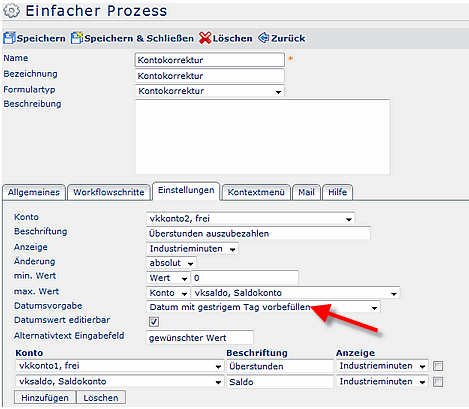Check the box in the vkkonto1 row
The width and height of the screenshot is (469, 409).
438,366
